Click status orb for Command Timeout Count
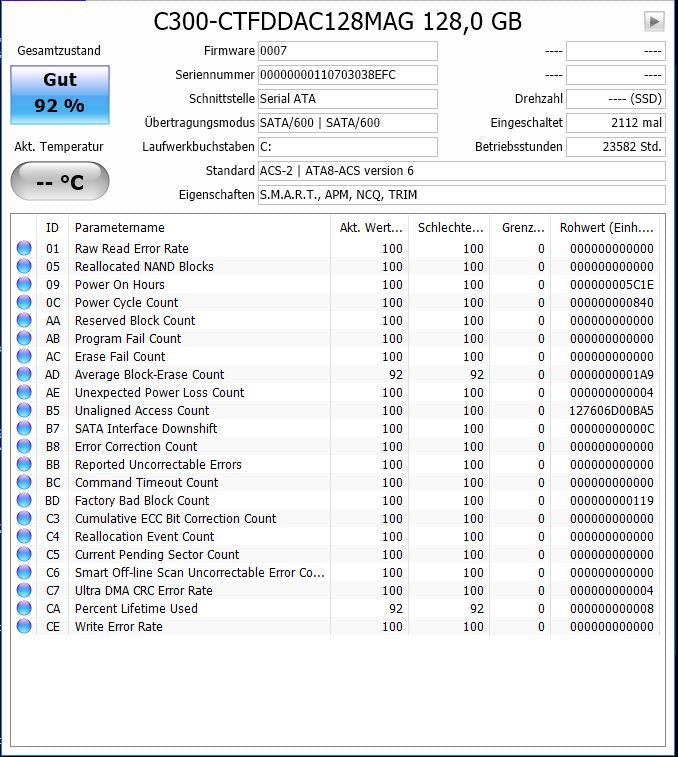The width and height of the screenshot is (678, 757). [x=24, y=482]
